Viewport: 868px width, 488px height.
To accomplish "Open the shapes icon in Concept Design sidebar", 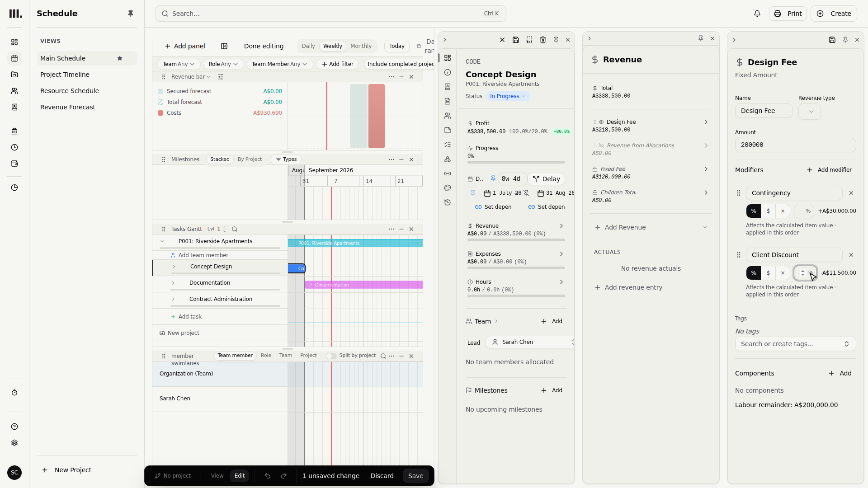I will pos(448,159).
